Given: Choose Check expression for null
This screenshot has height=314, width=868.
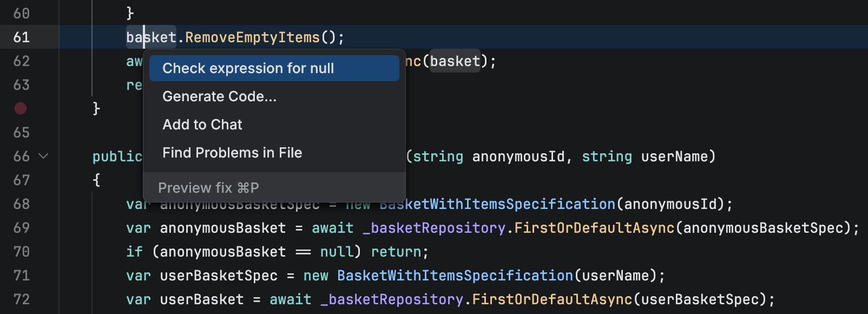Looking at the screenshot, I should tap(248, 68).
